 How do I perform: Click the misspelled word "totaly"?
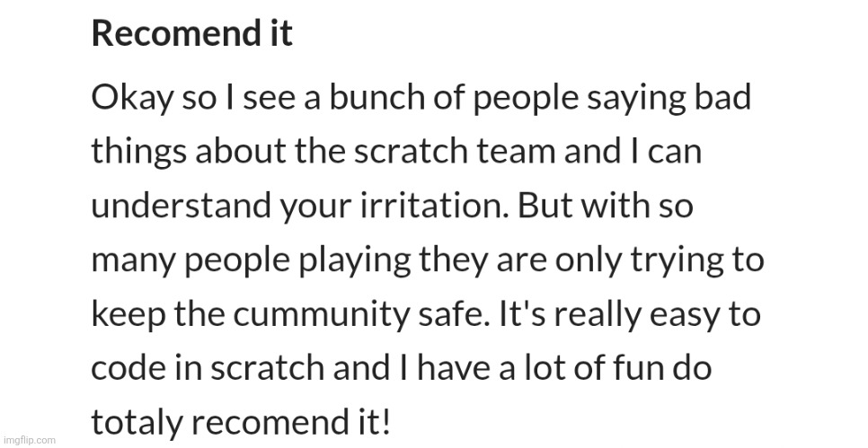tap(129, 423)
